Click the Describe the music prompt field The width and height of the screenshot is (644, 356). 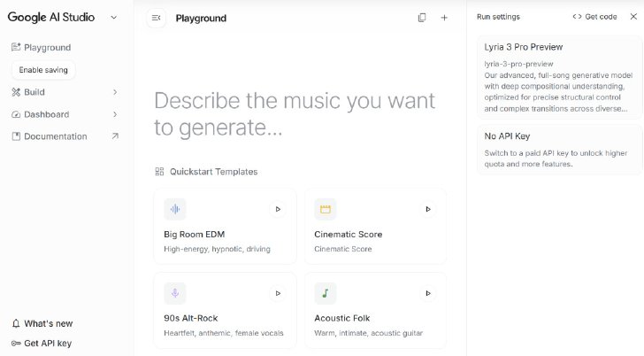tap(295, 114)
